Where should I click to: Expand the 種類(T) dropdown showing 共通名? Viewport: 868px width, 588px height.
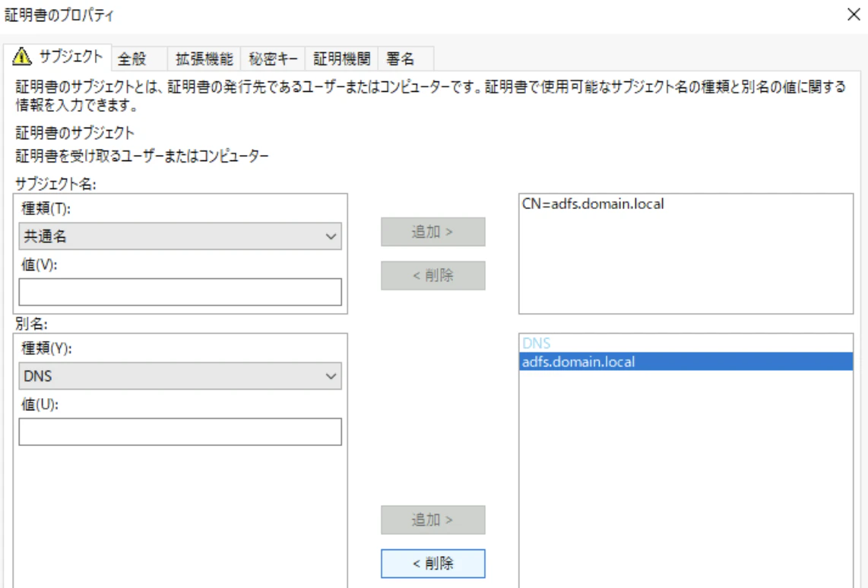click(x=180, y=236)
